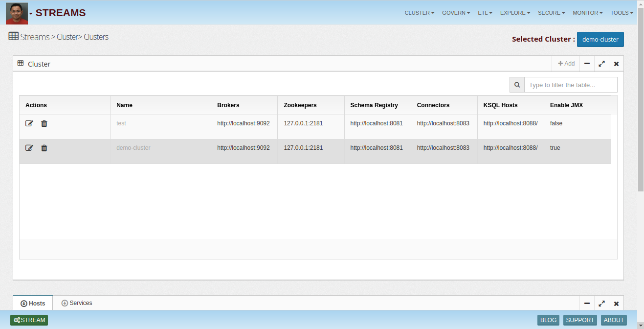Edit the demo-cluster row
This screenshot has height=329, width=644.
(29, 148)
